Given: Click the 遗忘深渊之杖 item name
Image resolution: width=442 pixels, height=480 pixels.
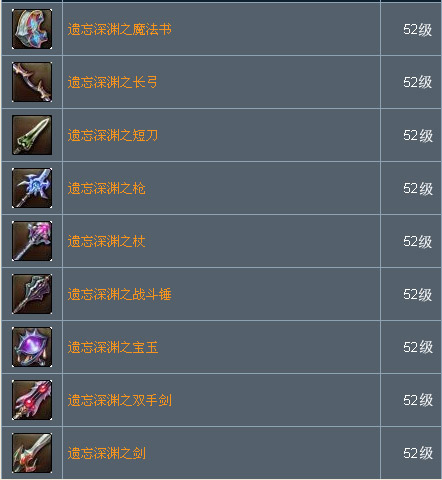Looking at the screenshot, I should point(106,241).
